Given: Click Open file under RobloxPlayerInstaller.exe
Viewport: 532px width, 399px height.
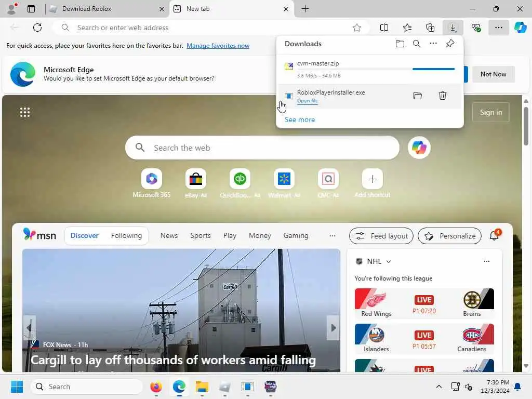Looking at the screenshot, I should click(308, 101).
